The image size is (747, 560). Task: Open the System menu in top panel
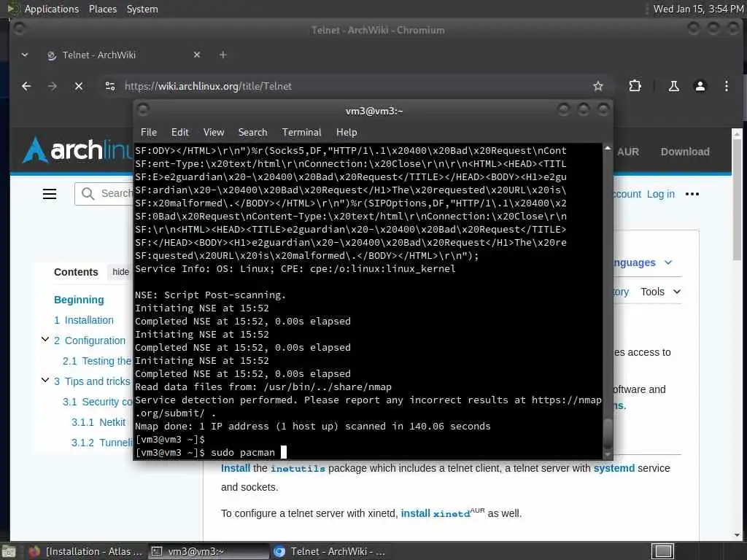[x=142, y=9]
